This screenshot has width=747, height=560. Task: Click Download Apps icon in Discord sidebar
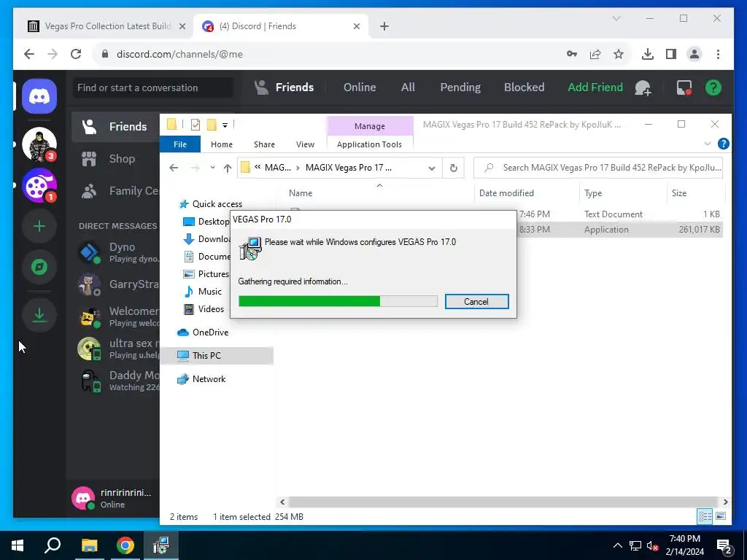(39, 315)
